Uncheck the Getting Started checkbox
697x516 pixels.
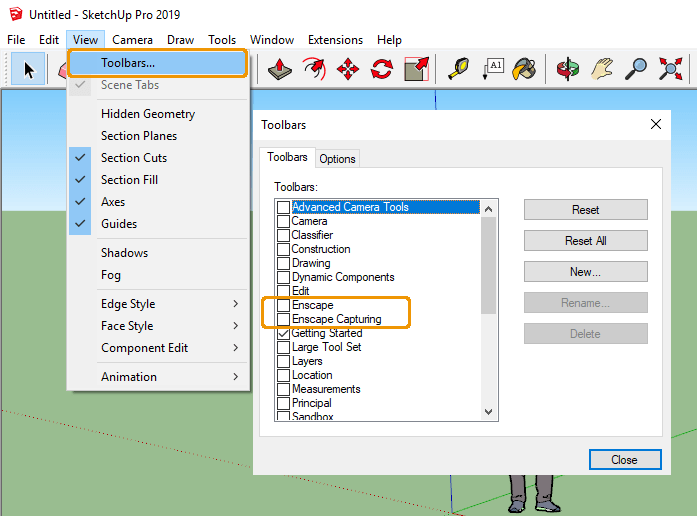pyautogui.click(x=283, y=333)
